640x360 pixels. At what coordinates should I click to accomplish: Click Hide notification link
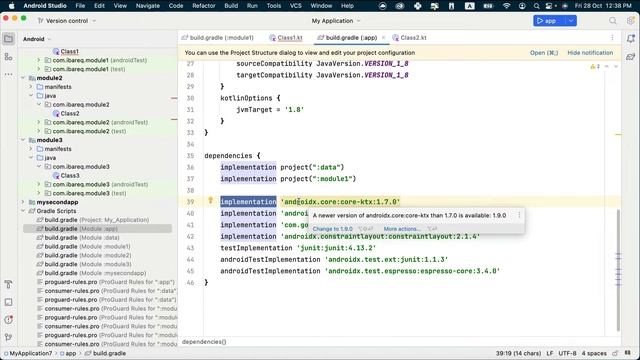pyautogui.click(x=590, y=53)
